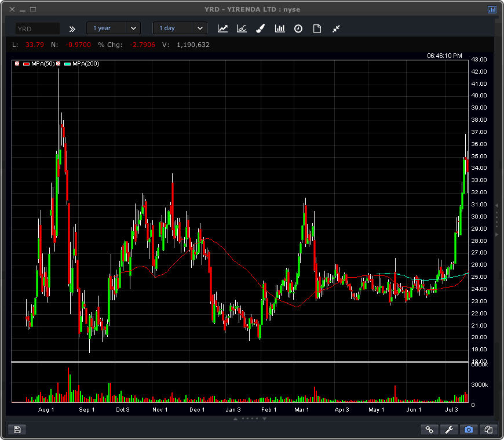Open the chart type line icon
The image size is (504, 440).
coord(222,28)
